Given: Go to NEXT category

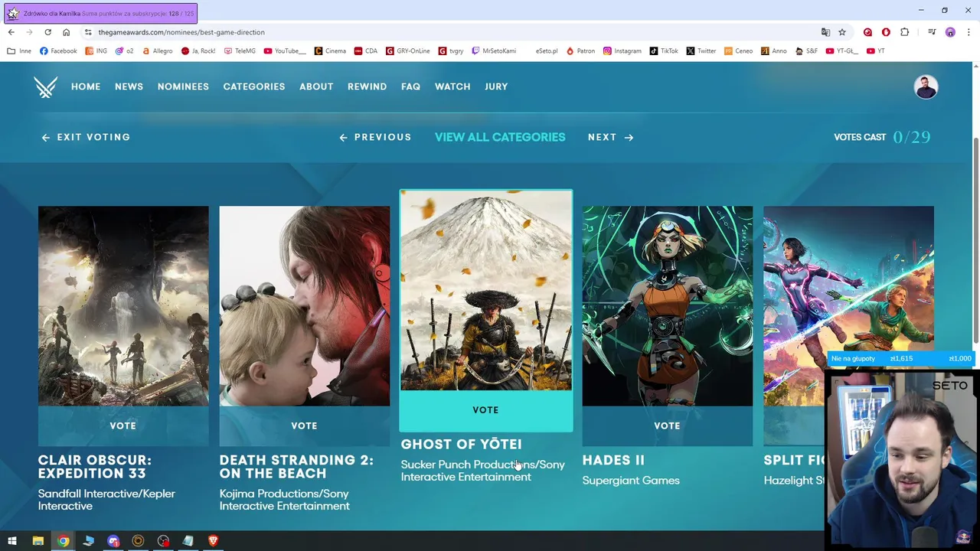Looking at the screenshot, I should point(611,137).
